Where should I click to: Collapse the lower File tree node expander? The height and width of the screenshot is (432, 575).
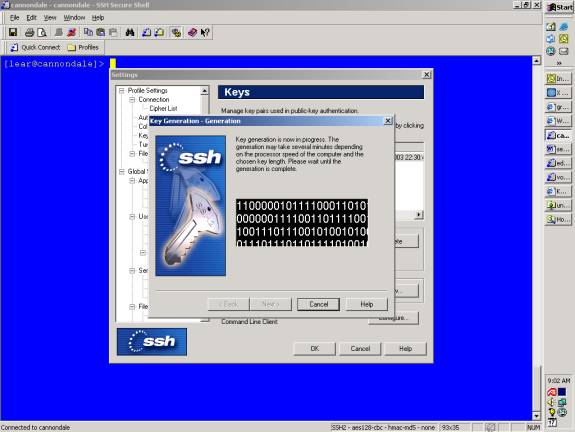click(132, 307)
